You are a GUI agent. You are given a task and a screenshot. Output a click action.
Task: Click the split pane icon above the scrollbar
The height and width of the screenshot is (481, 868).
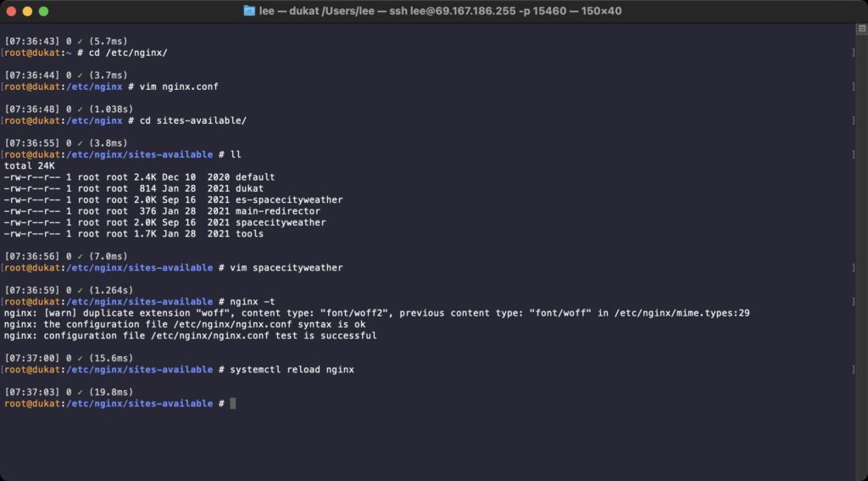[861, 28]
